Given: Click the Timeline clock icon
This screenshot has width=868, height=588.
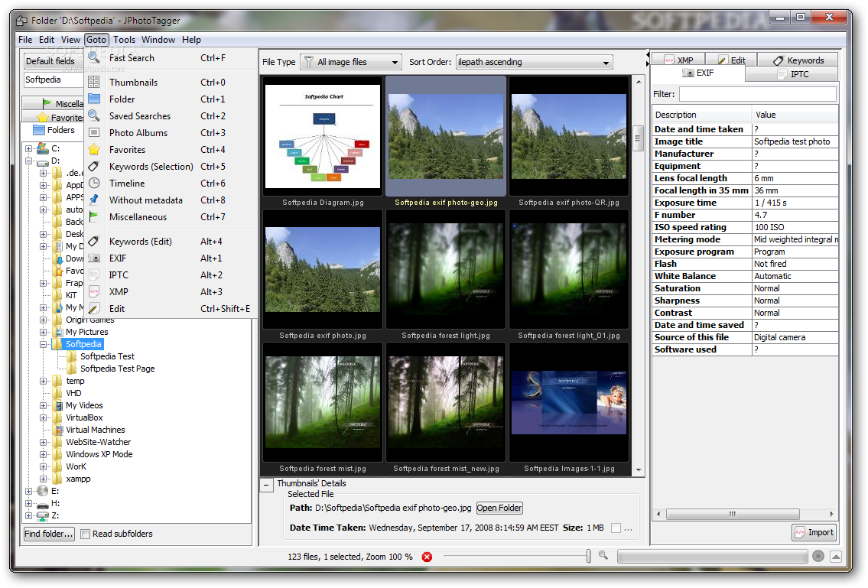Looking at the screenshot, I should click(94, 183).
